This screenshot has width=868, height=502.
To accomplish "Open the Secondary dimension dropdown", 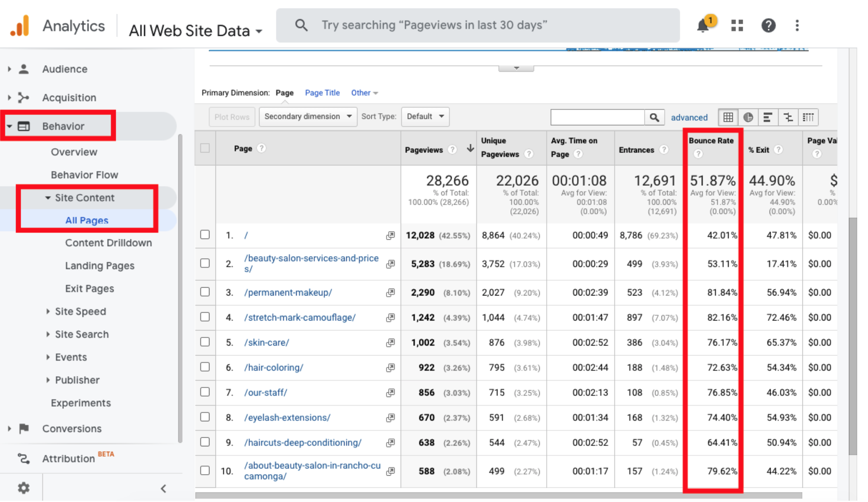I will [307, 117].
